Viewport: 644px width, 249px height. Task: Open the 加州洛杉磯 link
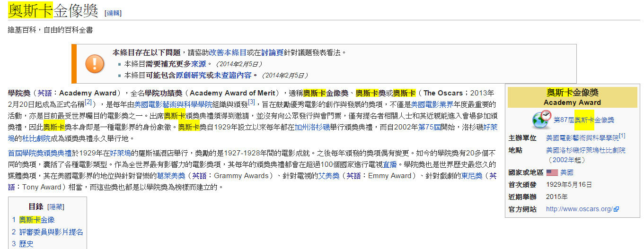point(312,127)
